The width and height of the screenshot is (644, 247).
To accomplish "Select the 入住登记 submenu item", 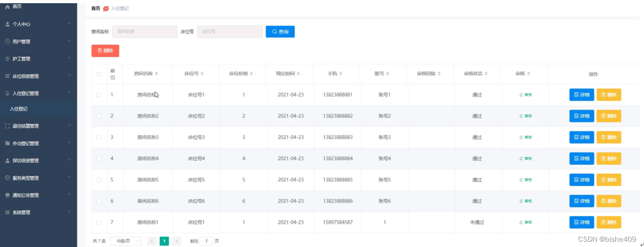I will pyautogui.click(x=38, y=109).
